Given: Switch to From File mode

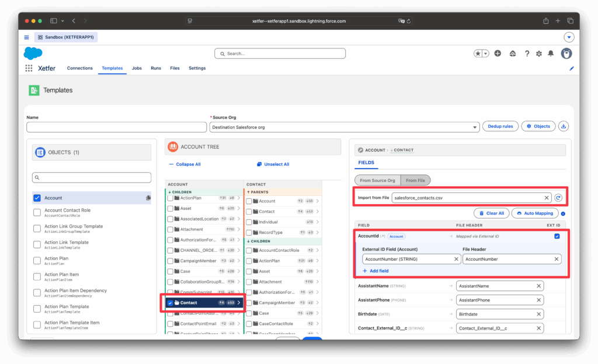Looking at the screenshot, I should (415, 180).
